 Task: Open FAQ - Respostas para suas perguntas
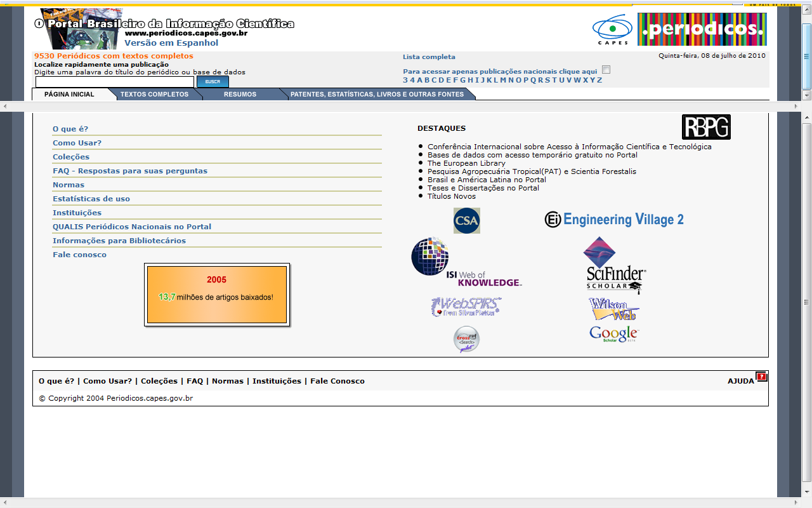point(130,171)
